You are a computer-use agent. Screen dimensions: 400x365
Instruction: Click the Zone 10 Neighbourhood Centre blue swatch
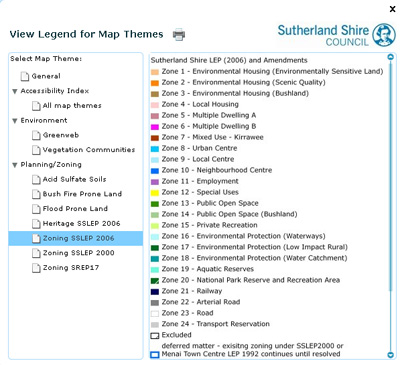[x=155, y=171]
